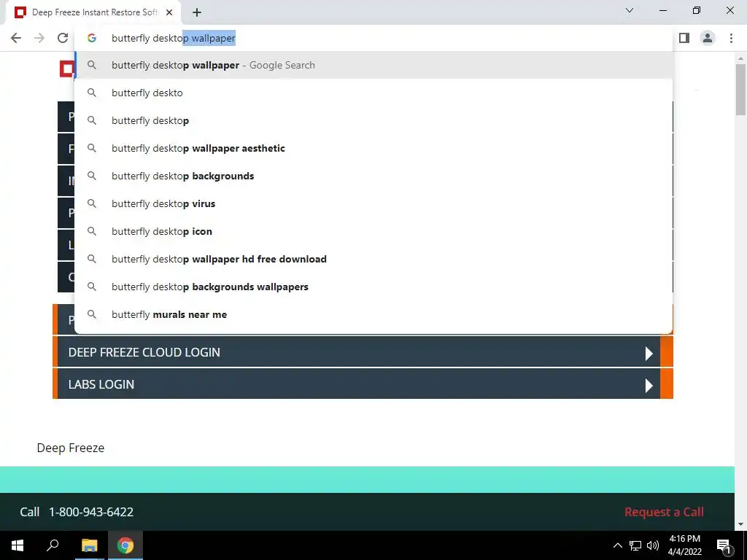747x560 pixels.
Task: Click the Deep Freeze breadcrumb text
Action: 71,448
